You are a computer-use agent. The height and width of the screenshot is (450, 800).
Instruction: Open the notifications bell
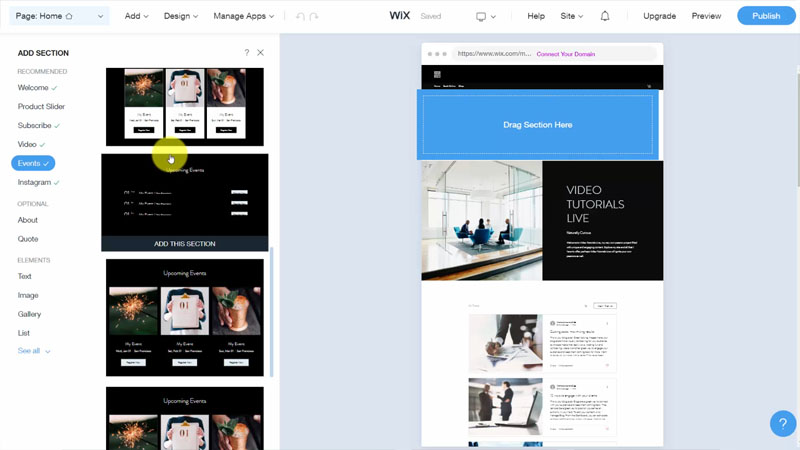pos(605,16)
